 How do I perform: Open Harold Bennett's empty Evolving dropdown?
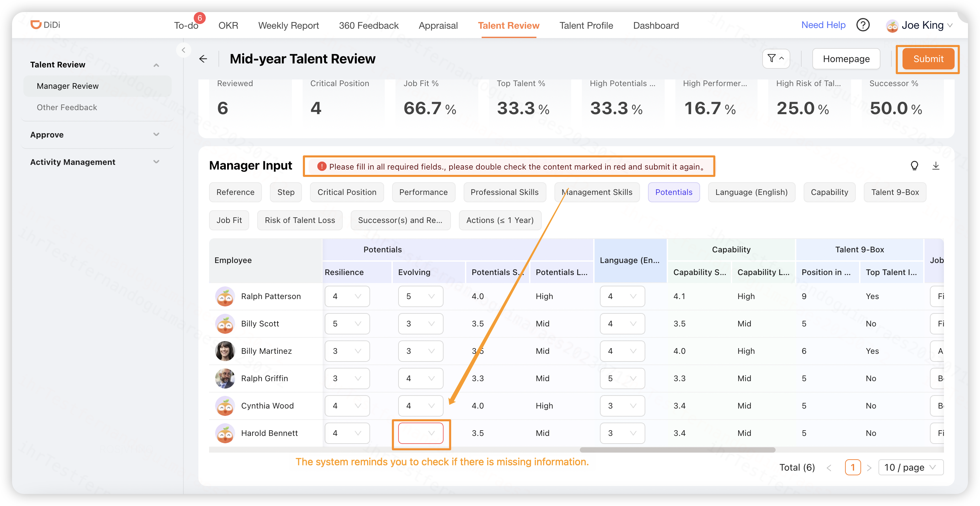pyautogui.click(x=421, y=433)
